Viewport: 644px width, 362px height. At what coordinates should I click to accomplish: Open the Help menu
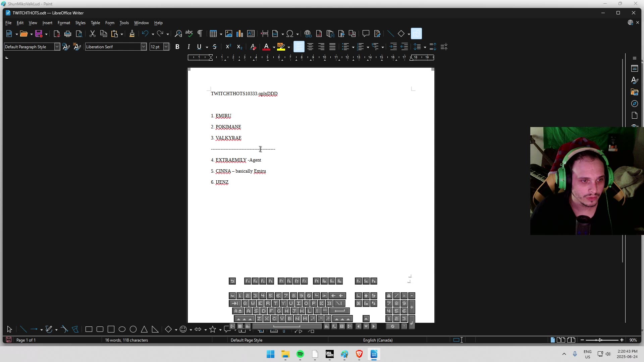tap(158, 23)
